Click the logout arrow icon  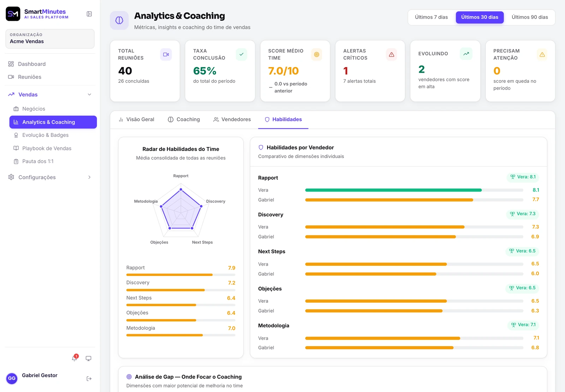click(89, 379)
